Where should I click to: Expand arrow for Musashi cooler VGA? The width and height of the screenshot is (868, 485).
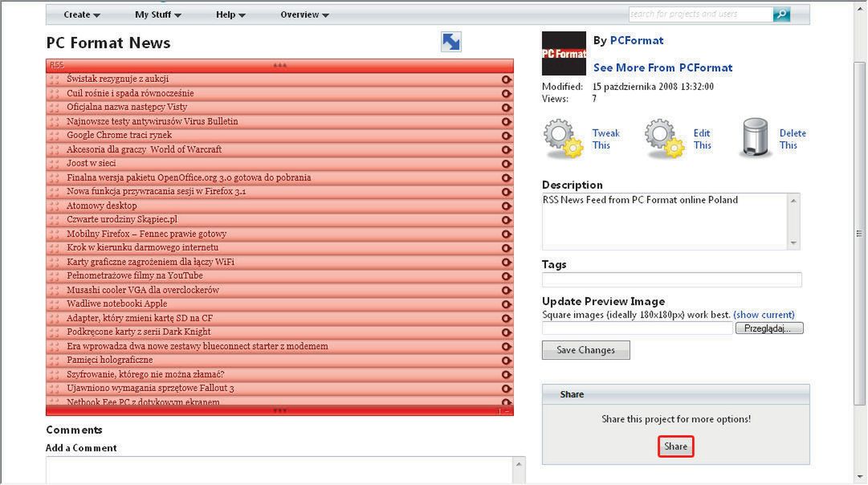click(x=506, y=290)
